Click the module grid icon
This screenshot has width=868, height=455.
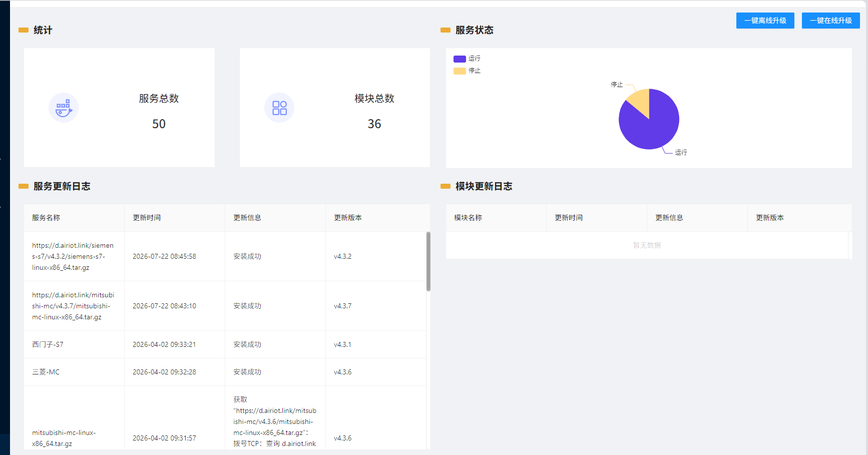click(279, 108)
